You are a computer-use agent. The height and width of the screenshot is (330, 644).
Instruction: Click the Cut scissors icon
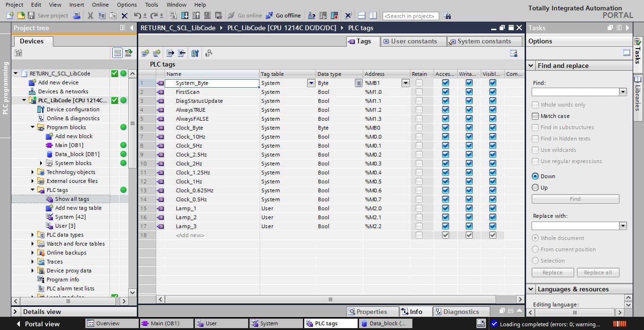coord(90,16)
